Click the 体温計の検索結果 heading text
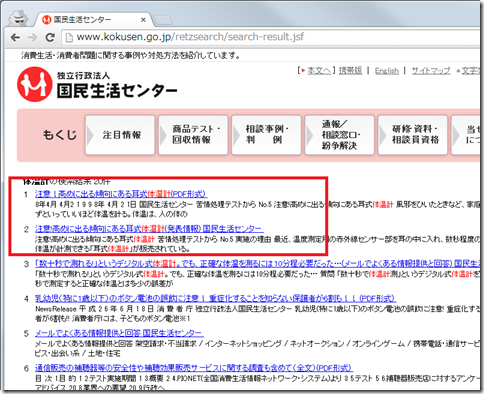484x394 pixels. [x=67, y=182]
